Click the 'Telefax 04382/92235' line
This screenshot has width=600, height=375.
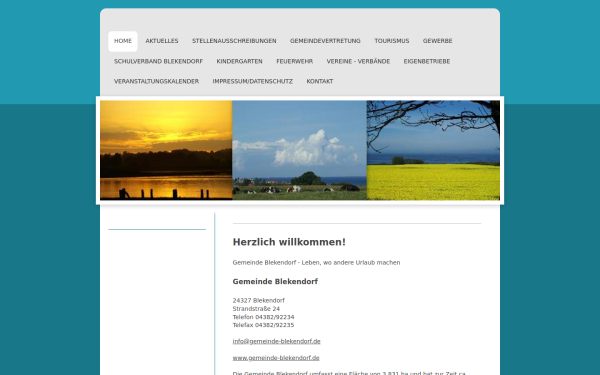(264, 325)
